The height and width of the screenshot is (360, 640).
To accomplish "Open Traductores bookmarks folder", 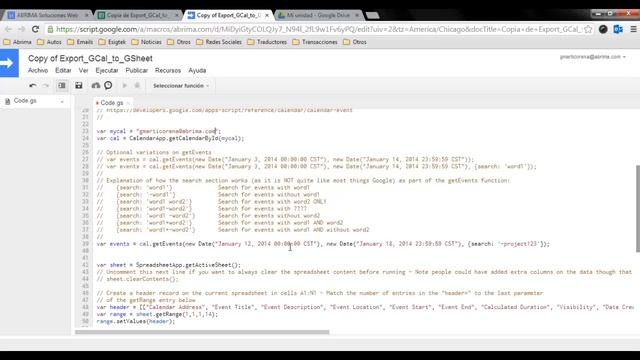I will (x=267, y=42).
